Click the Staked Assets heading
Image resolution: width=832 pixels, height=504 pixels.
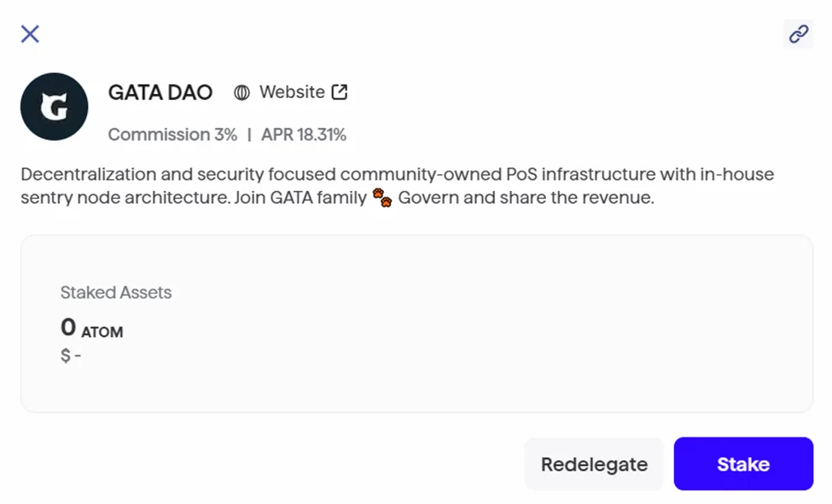coord(116,293)
